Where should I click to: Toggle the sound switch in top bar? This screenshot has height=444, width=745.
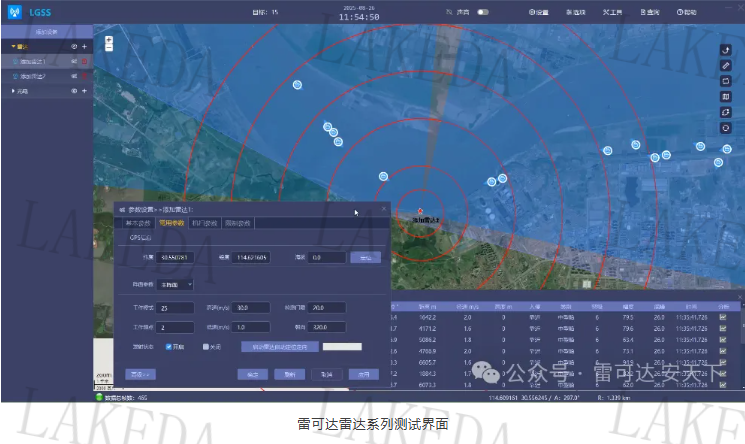[483, 12]
